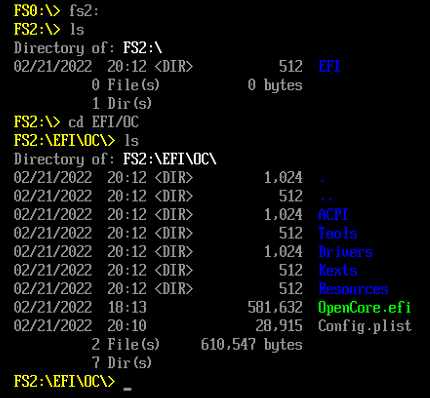Screen dimensions: 430x398
Task: Click the Kexts directory name
Action: click(x=338, y=270)
